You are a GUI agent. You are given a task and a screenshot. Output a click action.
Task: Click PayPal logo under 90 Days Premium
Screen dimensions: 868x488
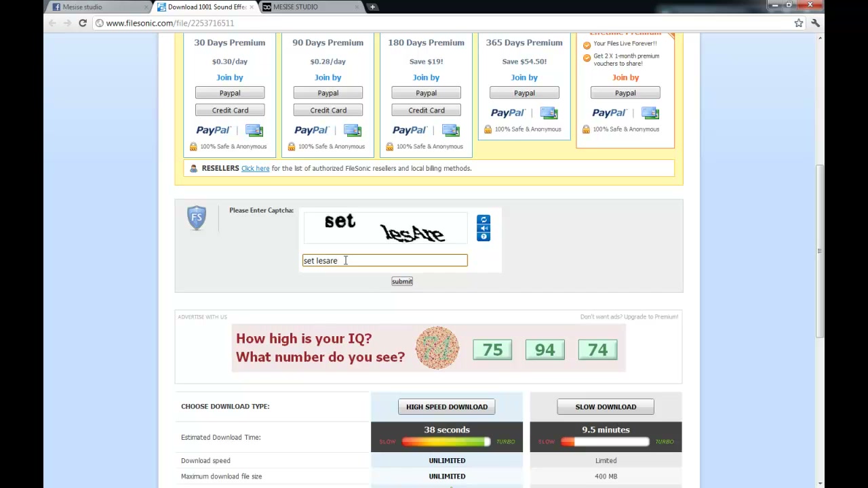click(x=311, y=130)
